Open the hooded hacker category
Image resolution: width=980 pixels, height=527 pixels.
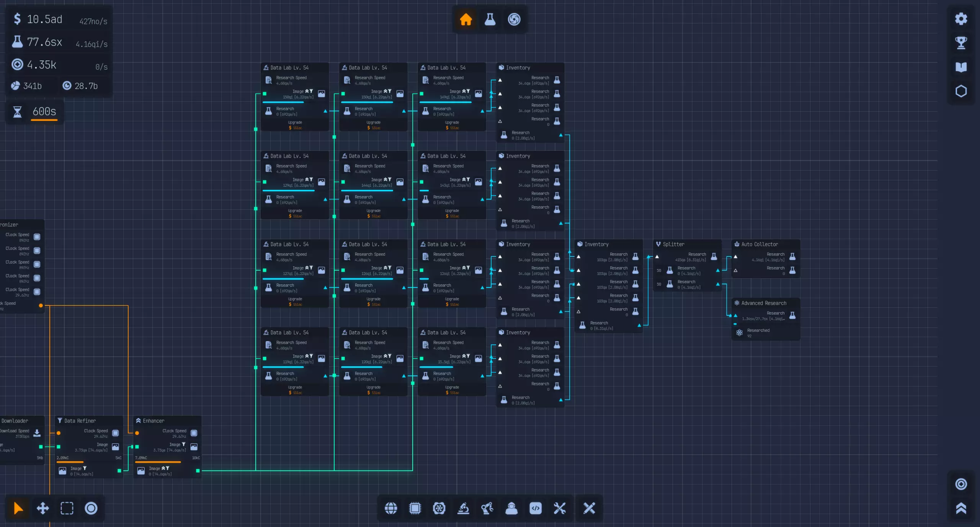tap(511, 508)
